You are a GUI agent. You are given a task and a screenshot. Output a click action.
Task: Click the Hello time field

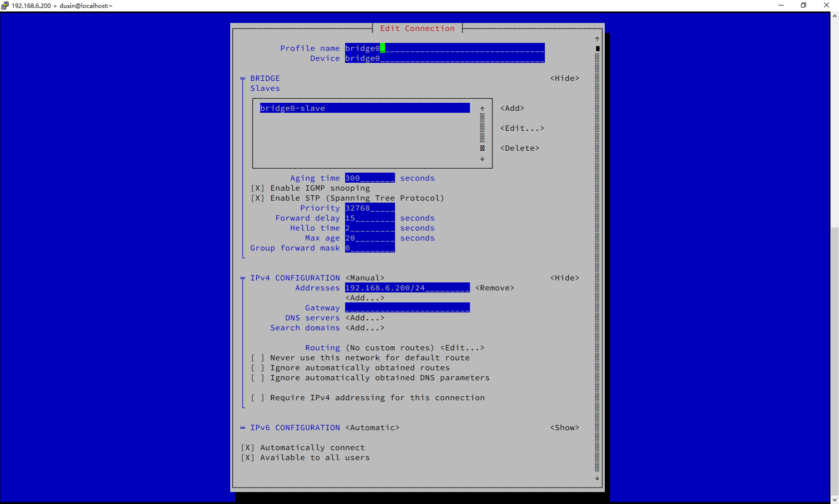click(x=370, y=228)
